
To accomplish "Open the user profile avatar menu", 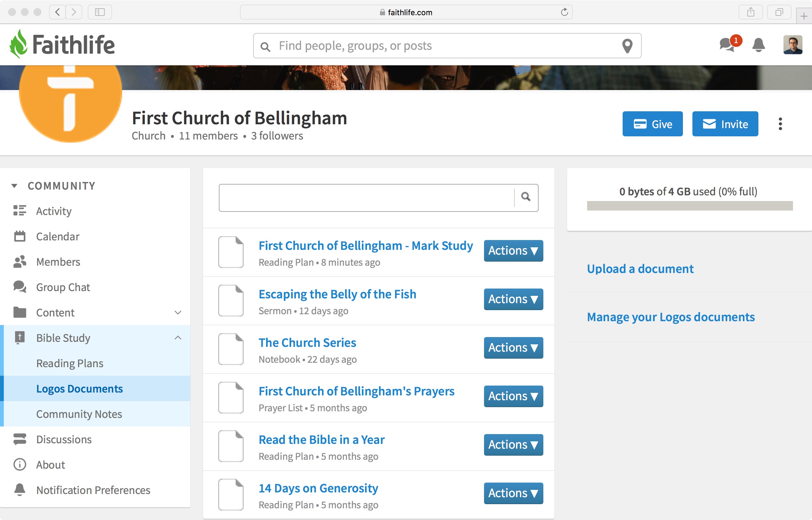I will tap(793, 45).
